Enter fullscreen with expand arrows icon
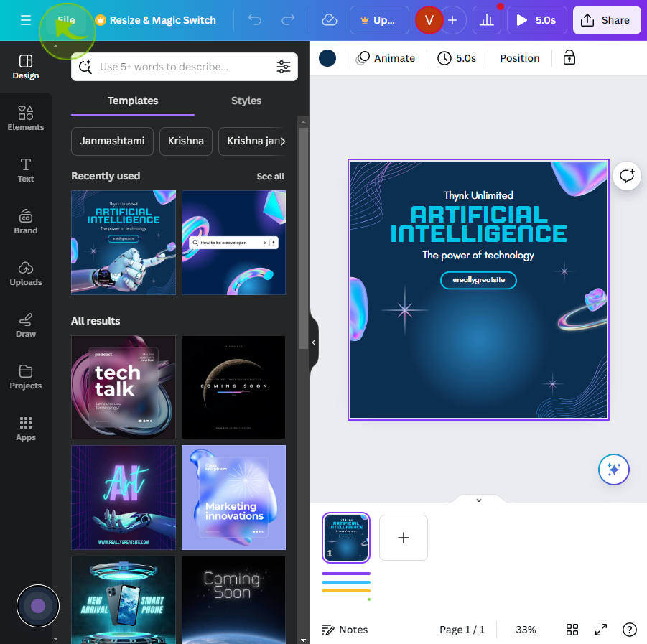This screenshot has height=644, width=647. click(x=601, y=630)
